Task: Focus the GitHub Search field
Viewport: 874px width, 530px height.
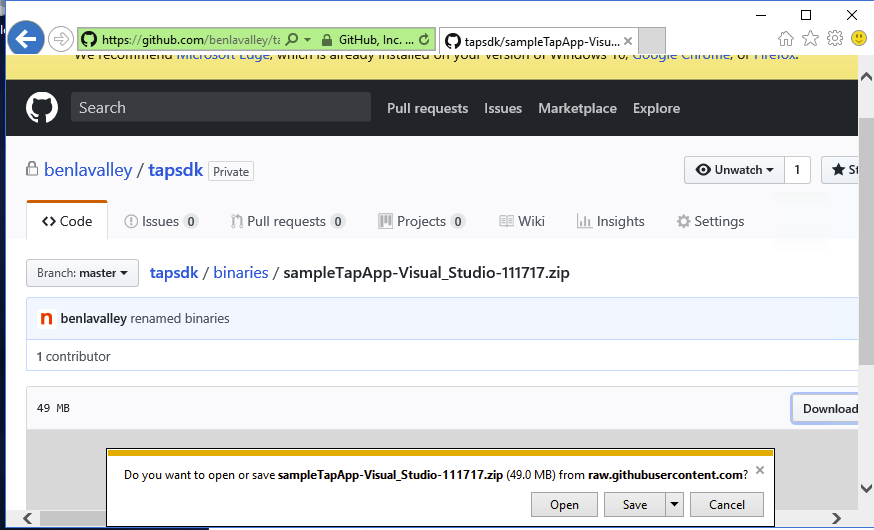Action: coord(221,107)
